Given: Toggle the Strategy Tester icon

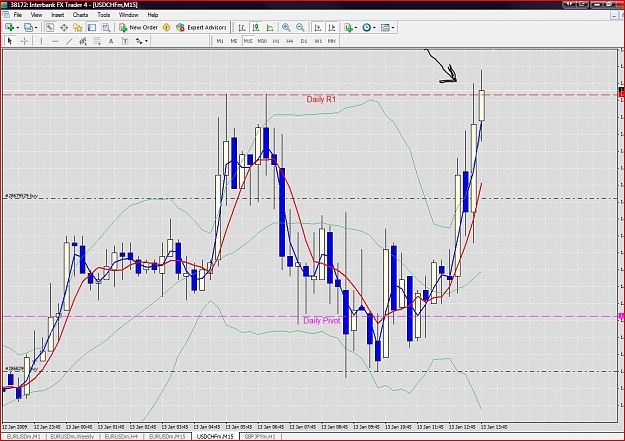Looking at the screenshot, I should click(x=106, y=28).
